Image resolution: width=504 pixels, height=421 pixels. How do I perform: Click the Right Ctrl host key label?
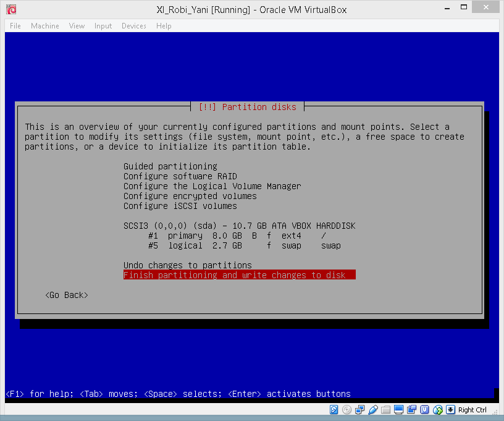click(472, 410)
